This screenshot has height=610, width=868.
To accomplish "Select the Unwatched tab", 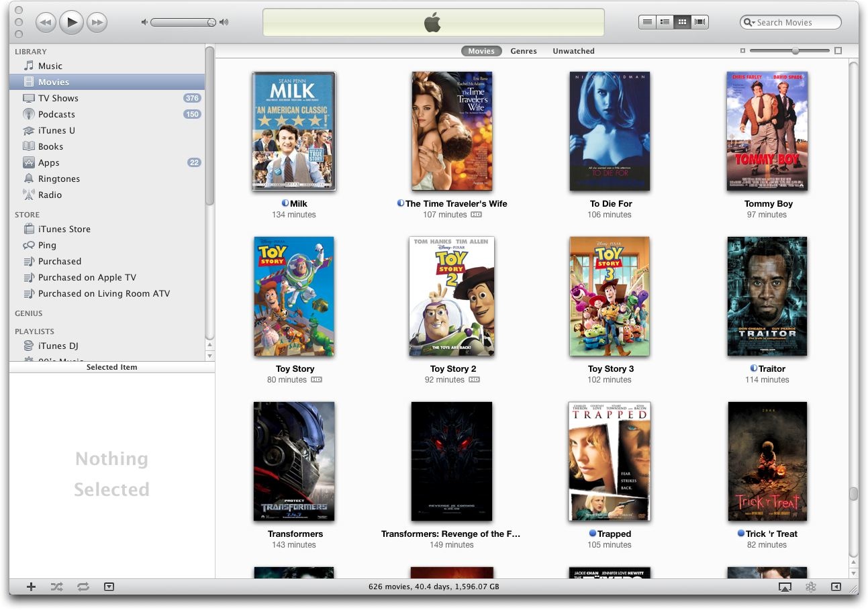I will [x=573, y=51].
